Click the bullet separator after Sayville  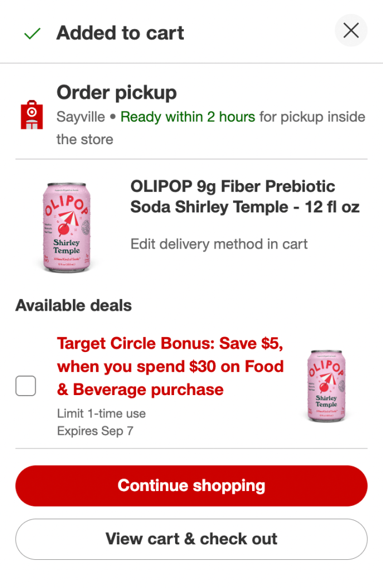[113, 117]
